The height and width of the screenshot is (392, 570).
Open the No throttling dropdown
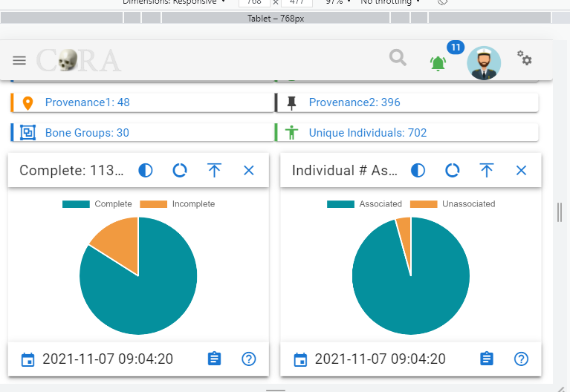390,1
